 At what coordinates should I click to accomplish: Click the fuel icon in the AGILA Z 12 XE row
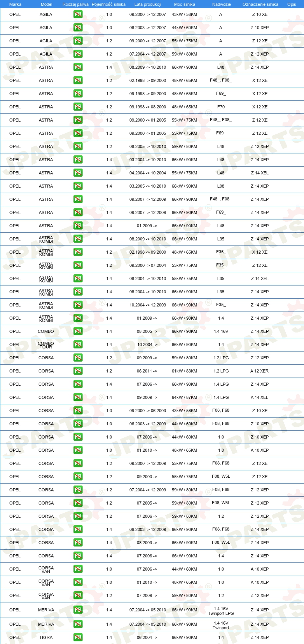[78, 41]
